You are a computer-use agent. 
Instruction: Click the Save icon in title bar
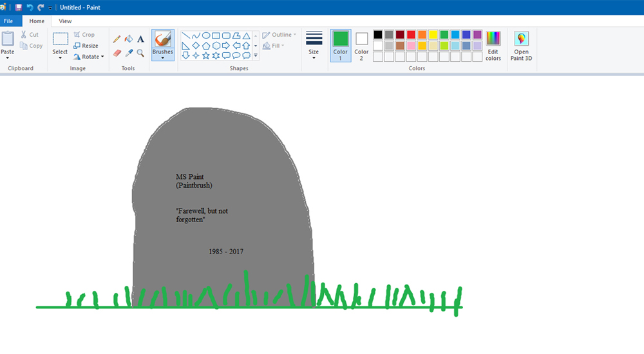click(x=19, y=7)
